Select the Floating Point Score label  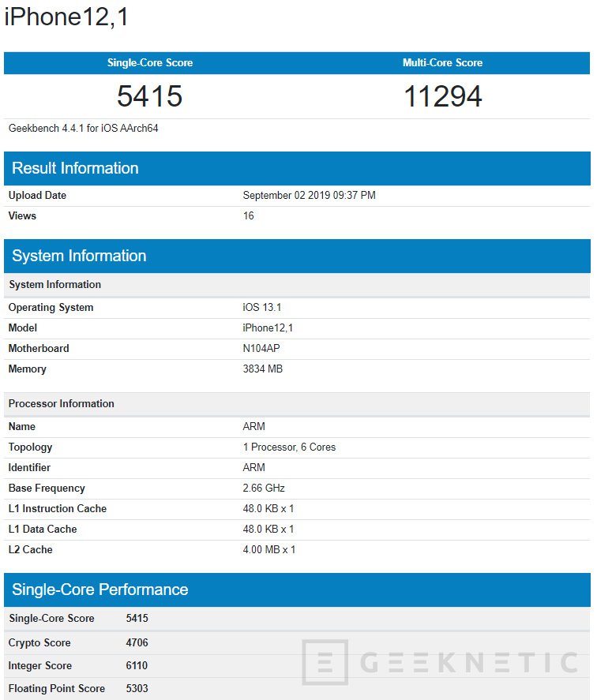pos(57,689)
